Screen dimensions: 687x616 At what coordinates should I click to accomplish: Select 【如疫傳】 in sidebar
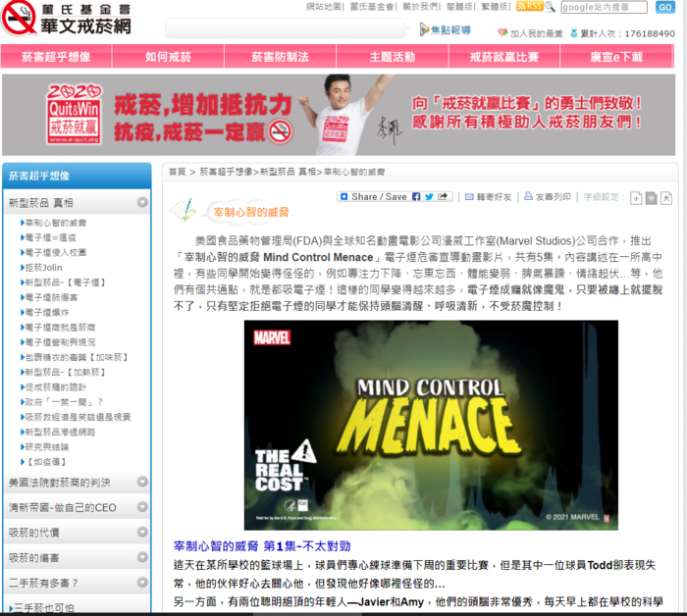point(47,462)
